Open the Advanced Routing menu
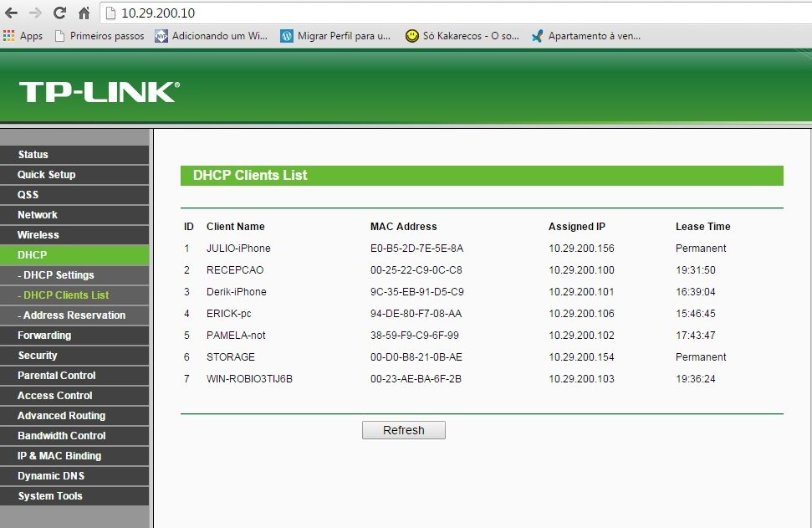Screen dimensions: 812x528 (74, 416)
